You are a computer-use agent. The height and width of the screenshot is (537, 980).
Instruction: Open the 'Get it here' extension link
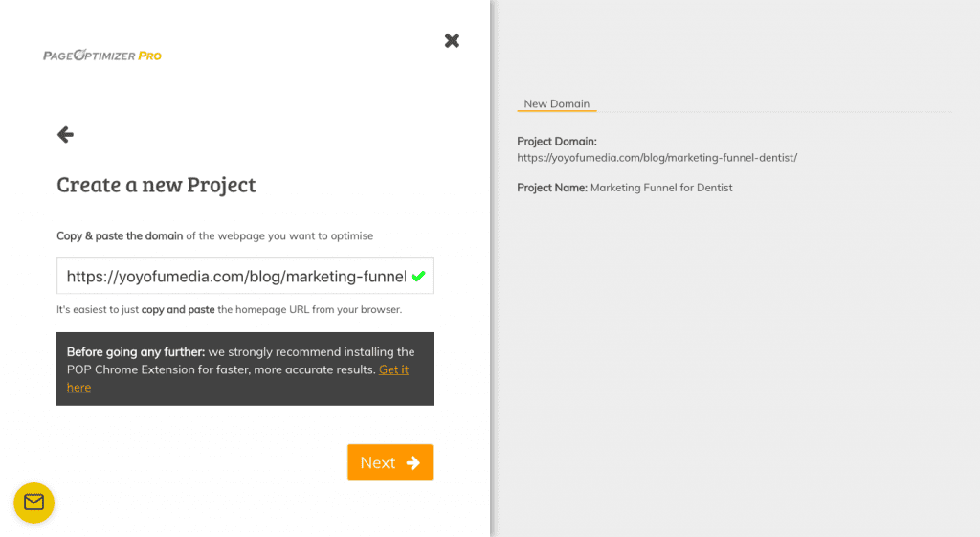393,369
